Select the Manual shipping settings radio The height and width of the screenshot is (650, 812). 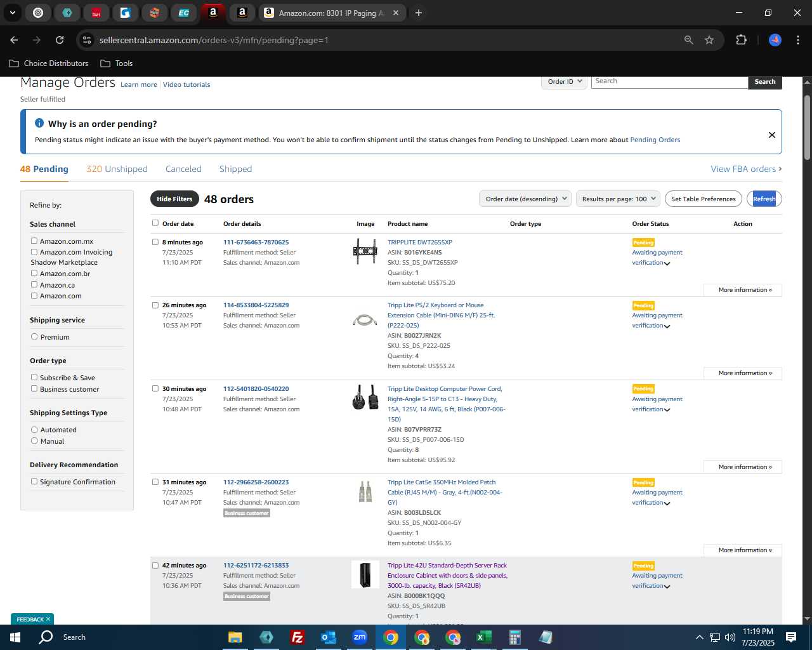(x=34, y=441)
